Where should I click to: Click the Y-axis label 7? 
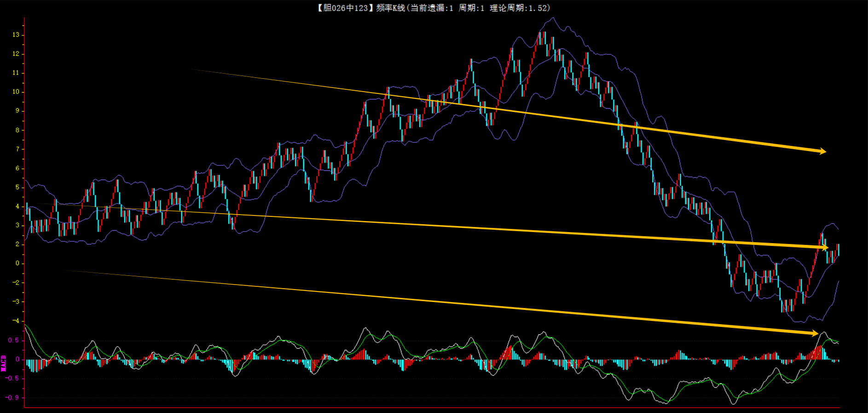coord(17,149)
